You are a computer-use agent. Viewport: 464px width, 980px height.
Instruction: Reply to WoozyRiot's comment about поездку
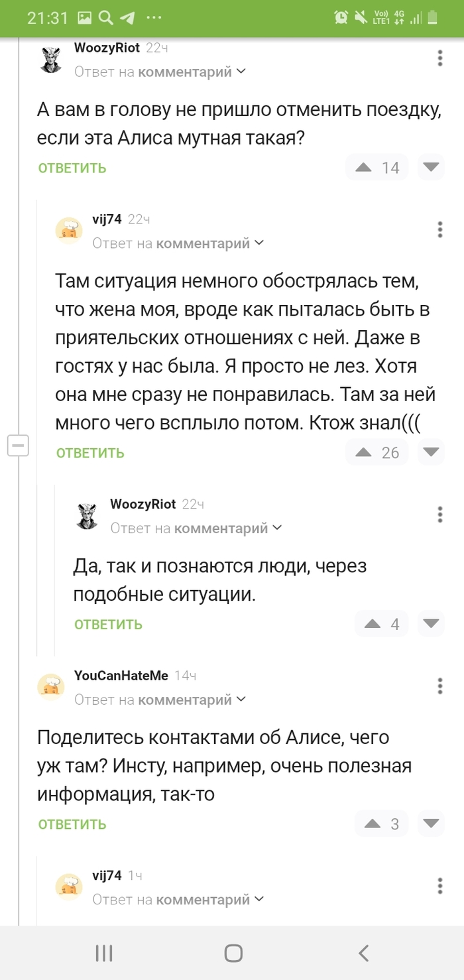[72, 168]
